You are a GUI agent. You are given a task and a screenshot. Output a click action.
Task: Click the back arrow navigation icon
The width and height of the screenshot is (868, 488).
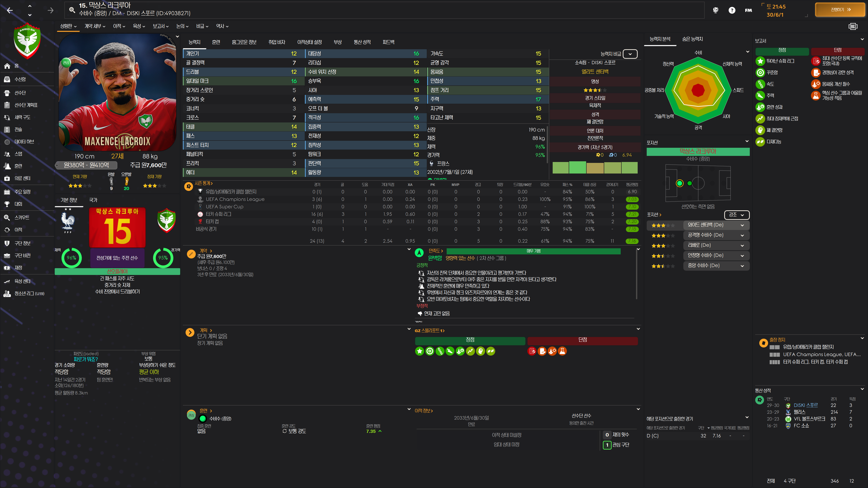[x=10, y=10]
